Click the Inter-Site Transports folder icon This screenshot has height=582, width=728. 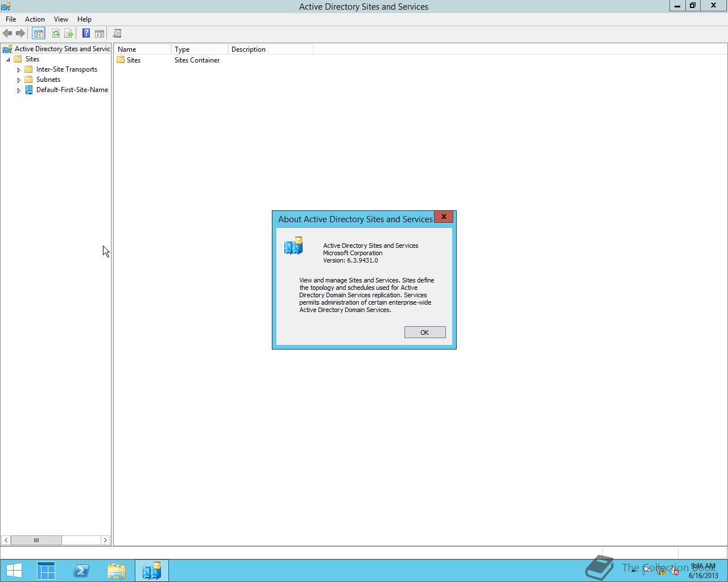pyautogui.click(x=29, y=69)
